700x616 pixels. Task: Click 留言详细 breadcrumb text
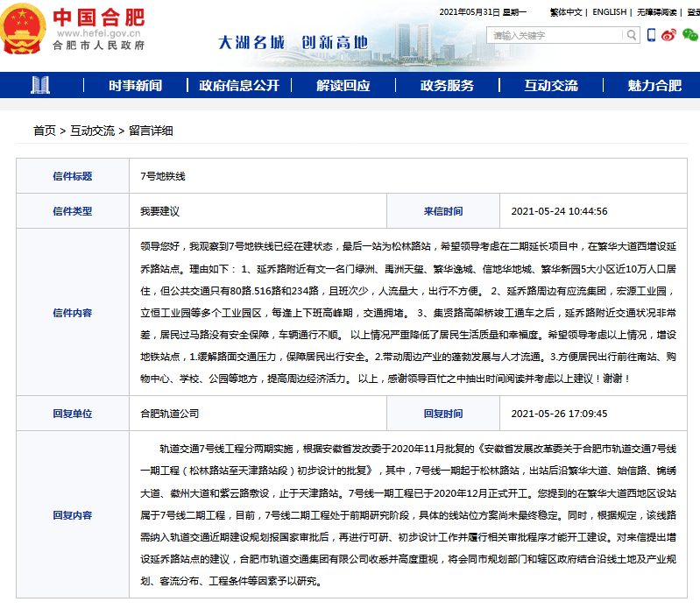[151, 131]
